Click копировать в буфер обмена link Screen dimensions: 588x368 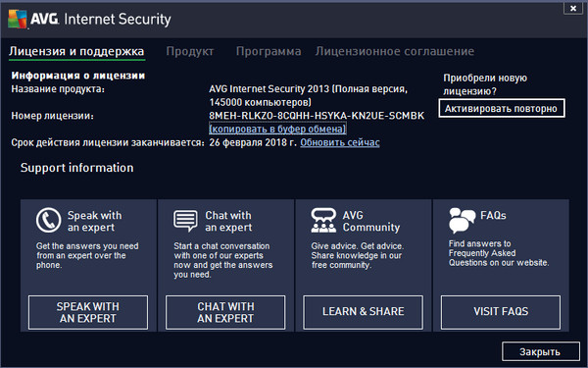(x=277, y=129)
